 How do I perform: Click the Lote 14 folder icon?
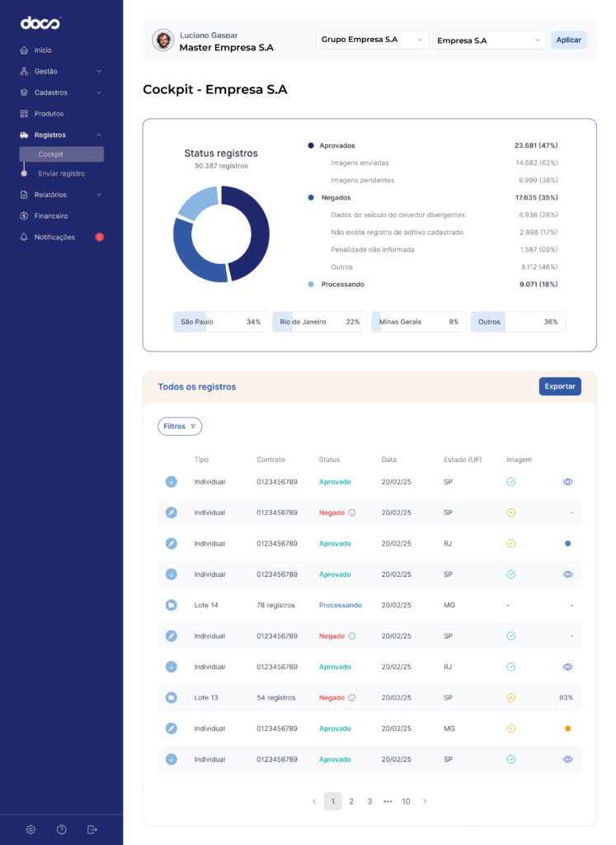(x=171, y=606)
